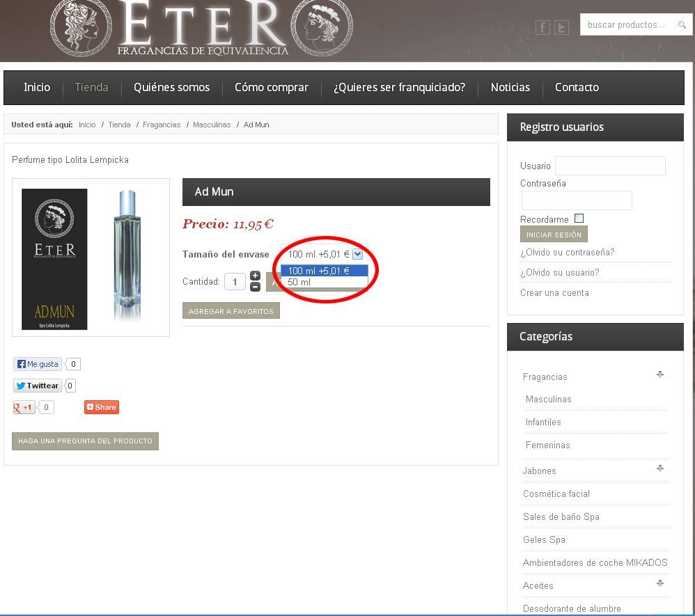Expand the Aceites category arrow
695x616 pixels.
pos(660,583)
